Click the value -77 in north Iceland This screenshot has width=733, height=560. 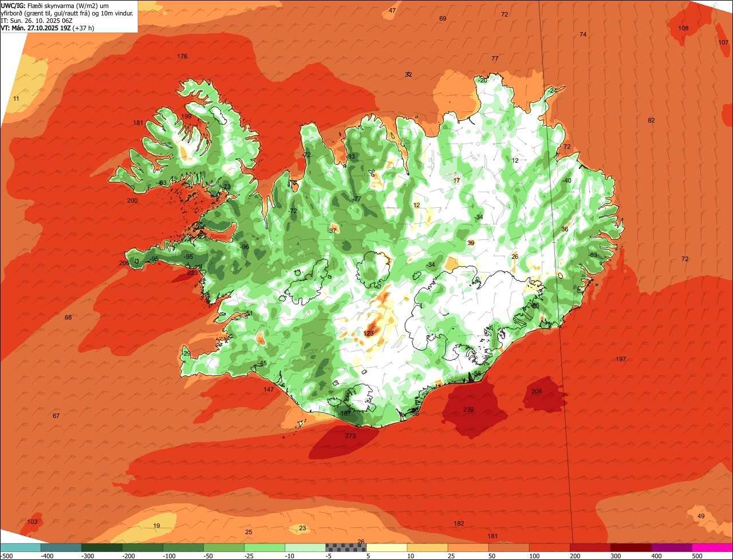tap(356, 199)
